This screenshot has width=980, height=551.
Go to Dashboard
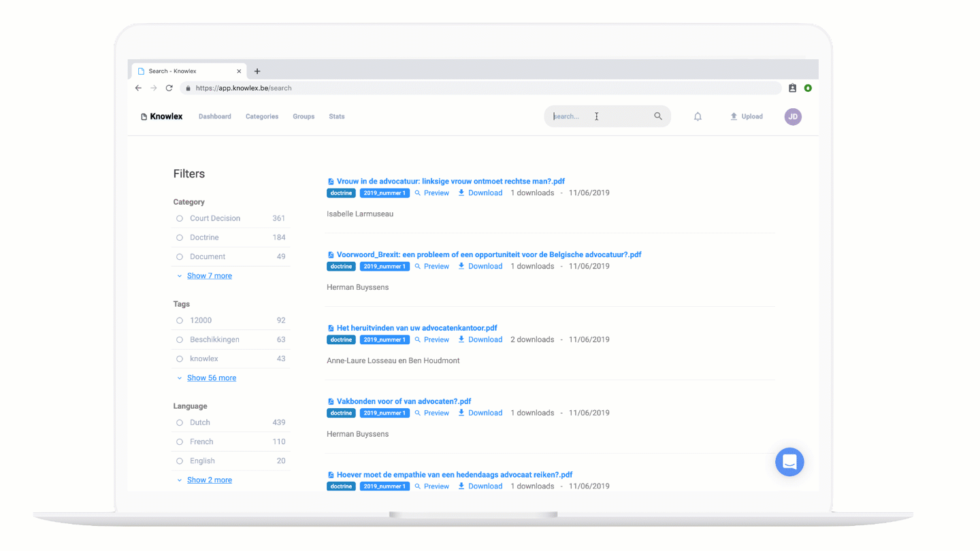(215, 116)
